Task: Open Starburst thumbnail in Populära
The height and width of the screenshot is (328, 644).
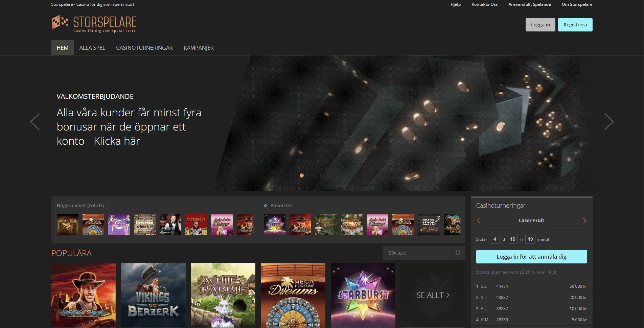Action: 363,295
